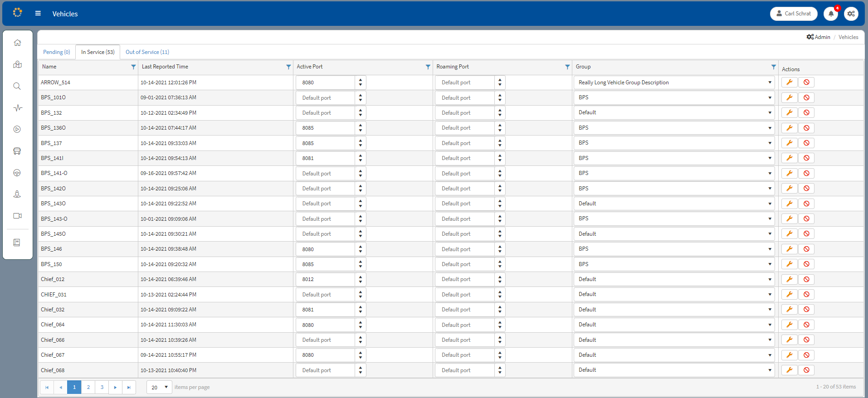Image resolution: width=868 pixels, height=398 pixels.
Task: Go to page 2
Action: click(88, 387)
